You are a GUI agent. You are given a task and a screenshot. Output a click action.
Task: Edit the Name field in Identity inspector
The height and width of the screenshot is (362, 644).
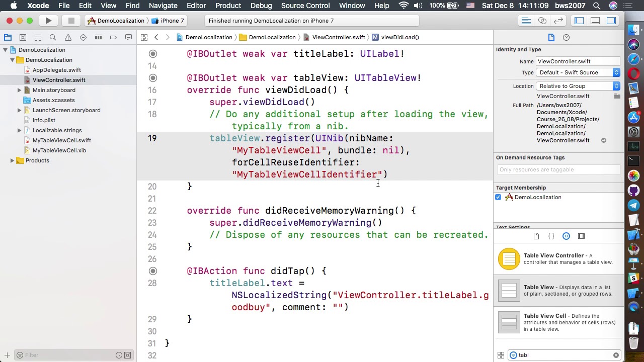(578, 61)
